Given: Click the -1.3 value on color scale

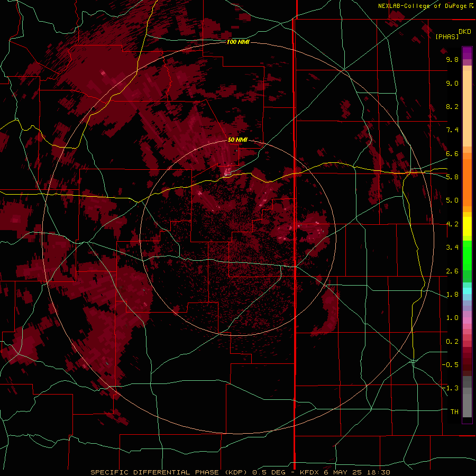Looking at the screenshot, I should coord(450,388).
